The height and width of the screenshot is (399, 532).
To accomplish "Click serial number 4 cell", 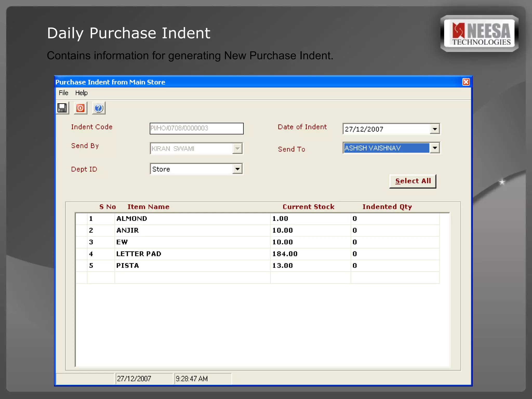I will pos(101,254).
